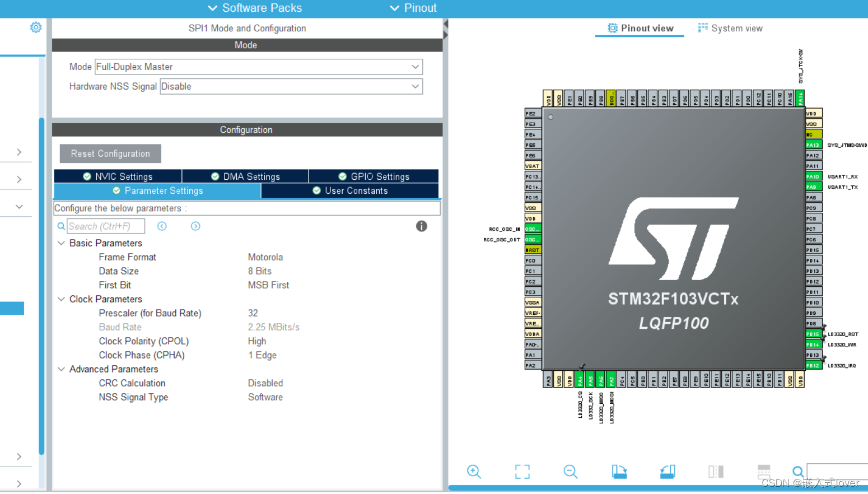The height and width of the screenshot is (494, 868).
Task: Open the Software Packs menu
Action: click(255, 8)
